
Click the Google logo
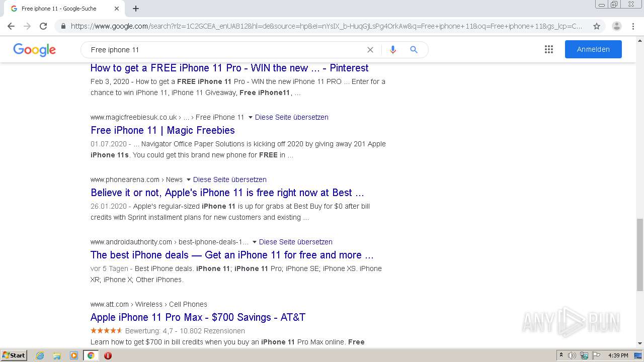point(34,50)
